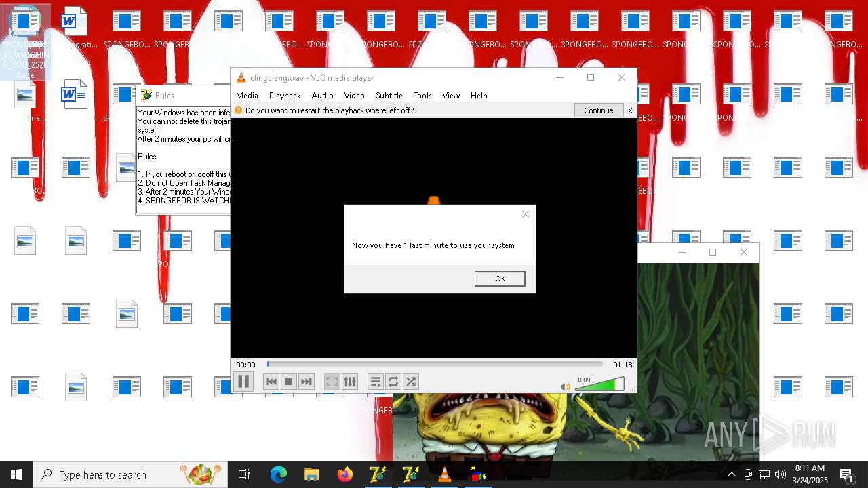Toggle loop mode in VLC

pos(393,382)
